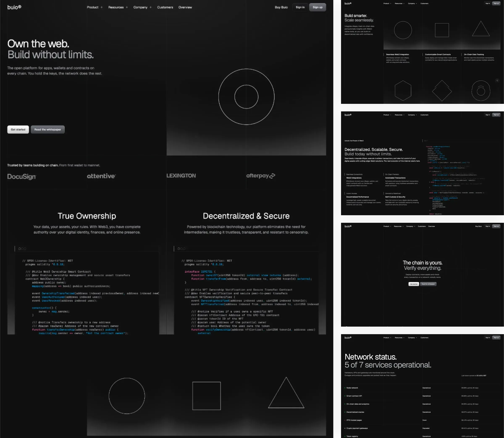Click the DocuSign logo

(22, 176)
